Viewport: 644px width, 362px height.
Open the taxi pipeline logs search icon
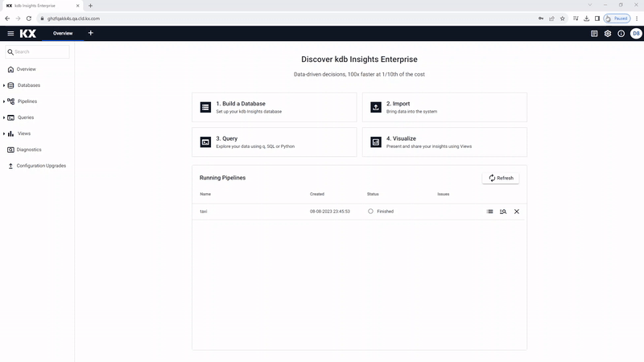503,212
